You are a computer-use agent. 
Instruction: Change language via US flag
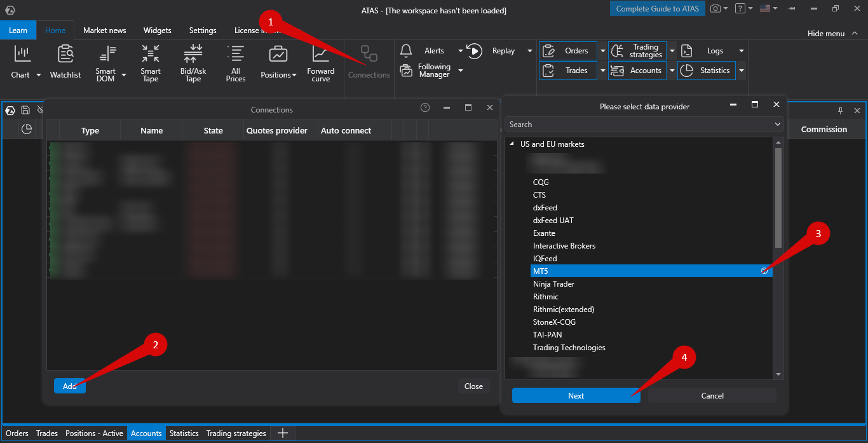[x=764, y=8]
